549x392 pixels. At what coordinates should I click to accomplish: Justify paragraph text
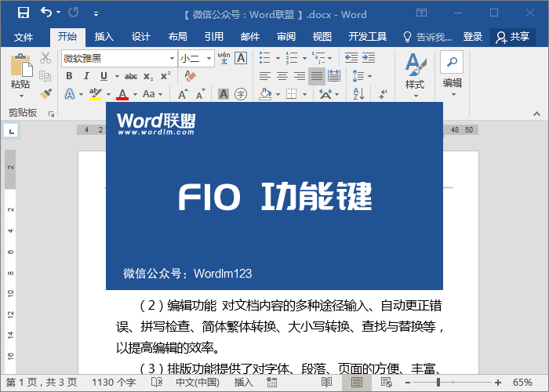pyautogui.click(x=317, y=76)
